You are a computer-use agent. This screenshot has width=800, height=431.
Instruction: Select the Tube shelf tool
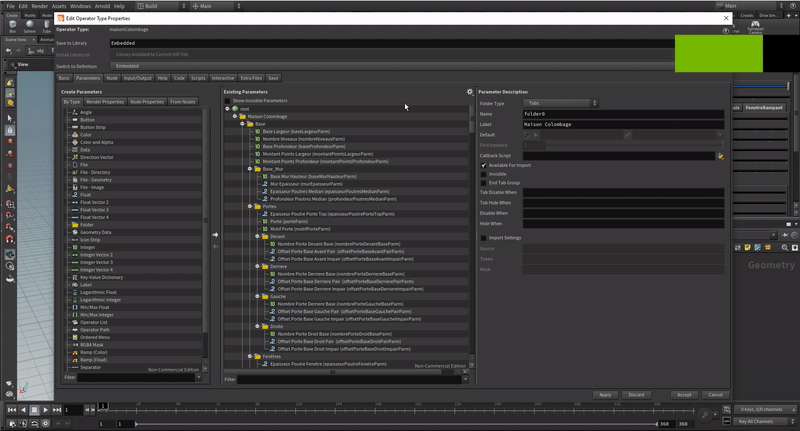coord(46,26)
